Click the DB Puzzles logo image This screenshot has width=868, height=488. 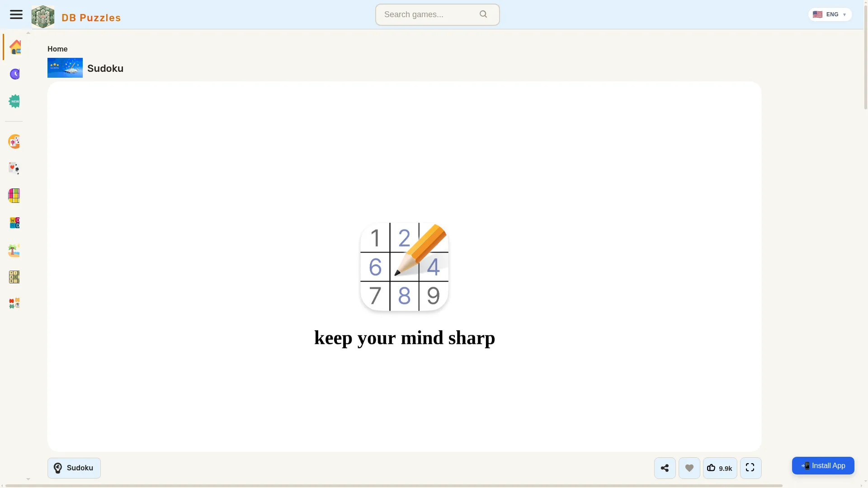pyautogui.click(x=43, y=17)
